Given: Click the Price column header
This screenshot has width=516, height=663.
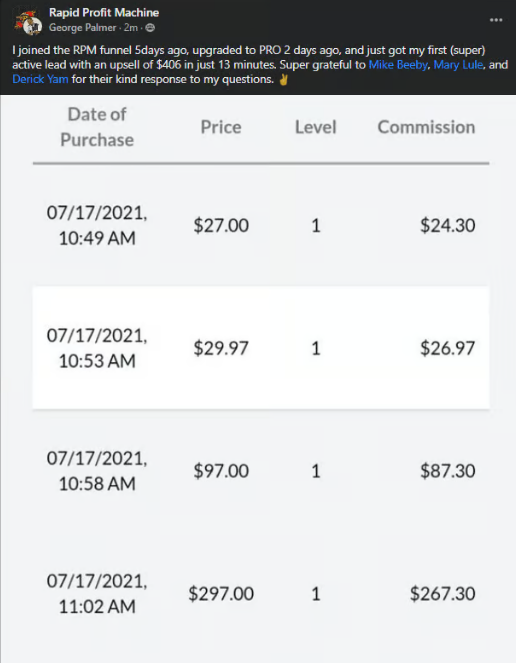Looking at the screenshot, I should pos(221,127).
